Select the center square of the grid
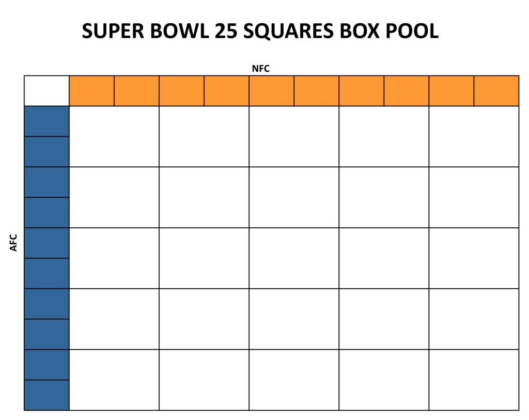 [x=294, y=258]
